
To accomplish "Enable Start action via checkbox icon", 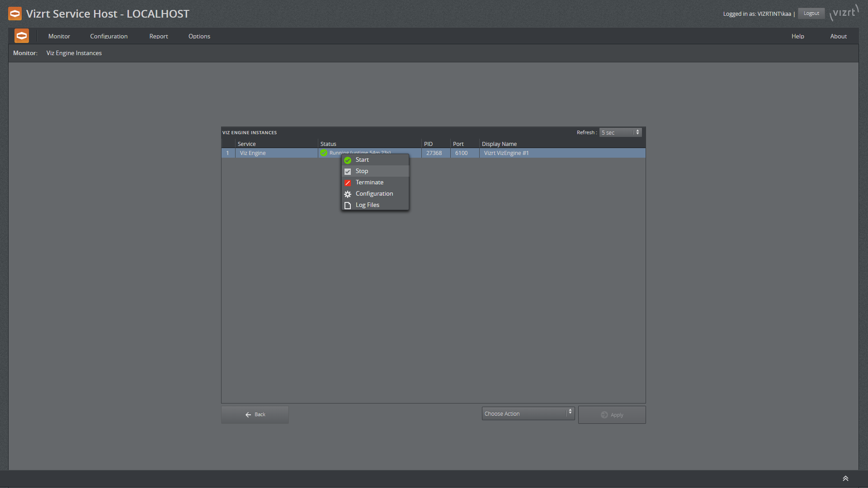I will 348,160.
